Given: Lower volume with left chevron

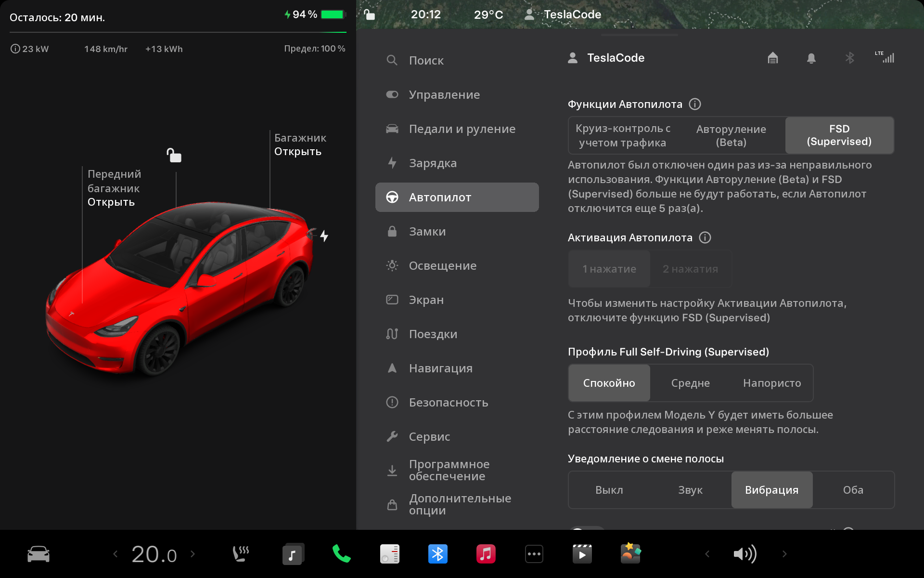Looking at the screenshot, I should (707, 554).
